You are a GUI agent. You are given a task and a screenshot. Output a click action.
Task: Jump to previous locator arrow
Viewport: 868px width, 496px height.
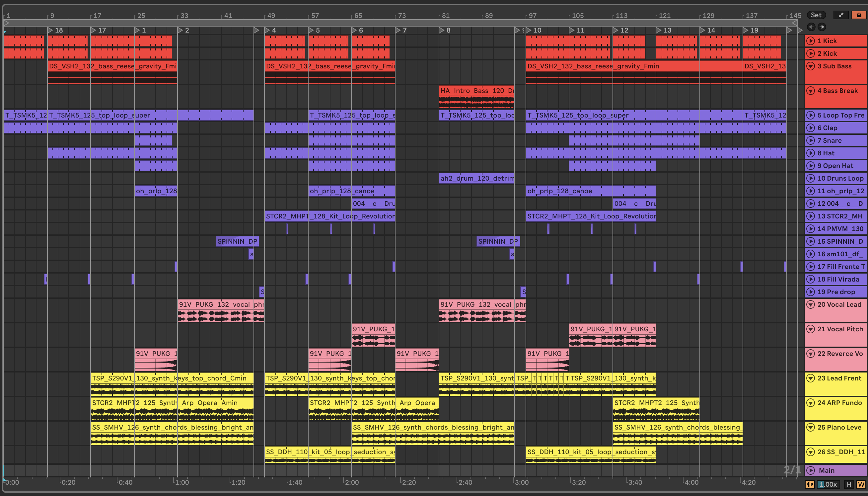pos(811,27)
